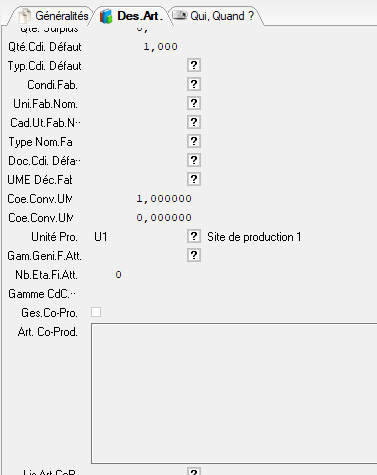The image size is (377, 475).
Task: Open lookup icon for Typ.Cdi. Défaut
Action: (194, 65)
